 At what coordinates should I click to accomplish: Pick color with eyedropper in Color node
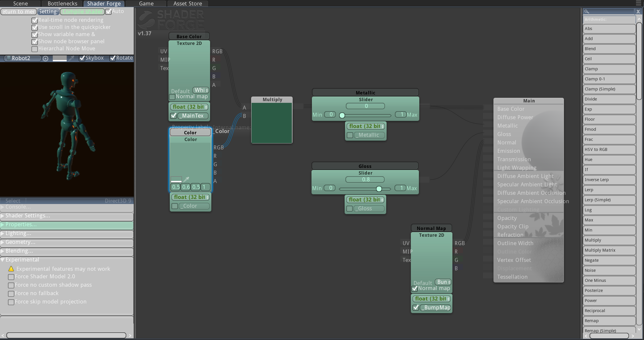(186, 179)
